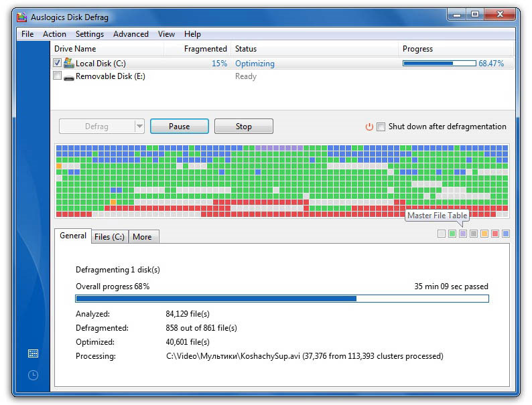Pause the defragmentation

tap(179, 127)
